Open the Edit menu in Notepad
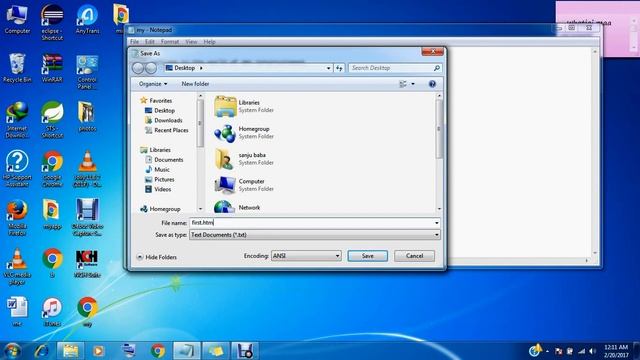 click(x=150, y=42)
